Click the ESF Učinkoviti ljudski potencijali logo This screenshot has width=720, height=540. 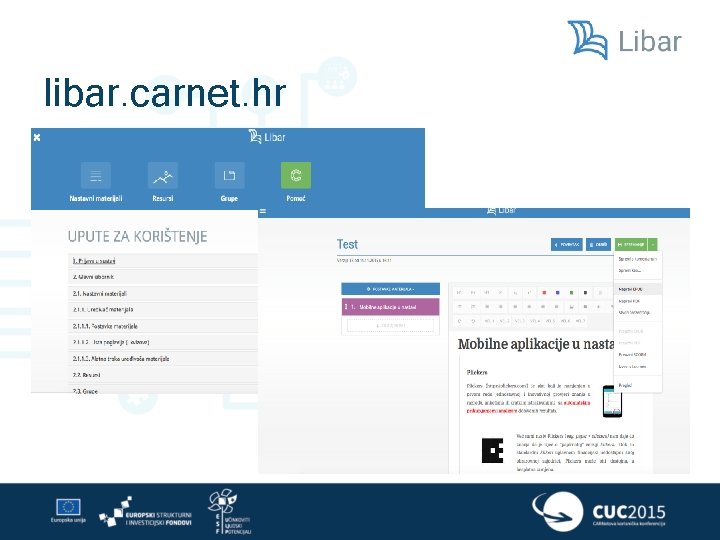click(230, 512)
